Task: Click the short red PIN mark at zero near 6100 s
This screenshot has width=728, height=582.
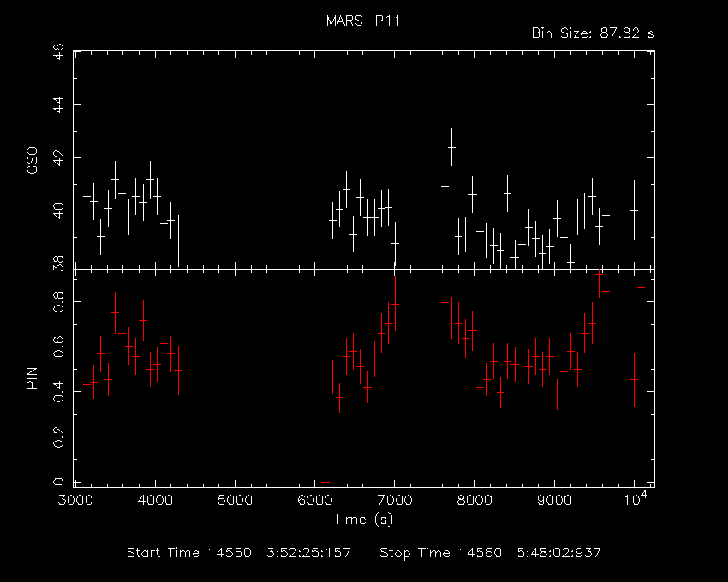Action: 325,482
